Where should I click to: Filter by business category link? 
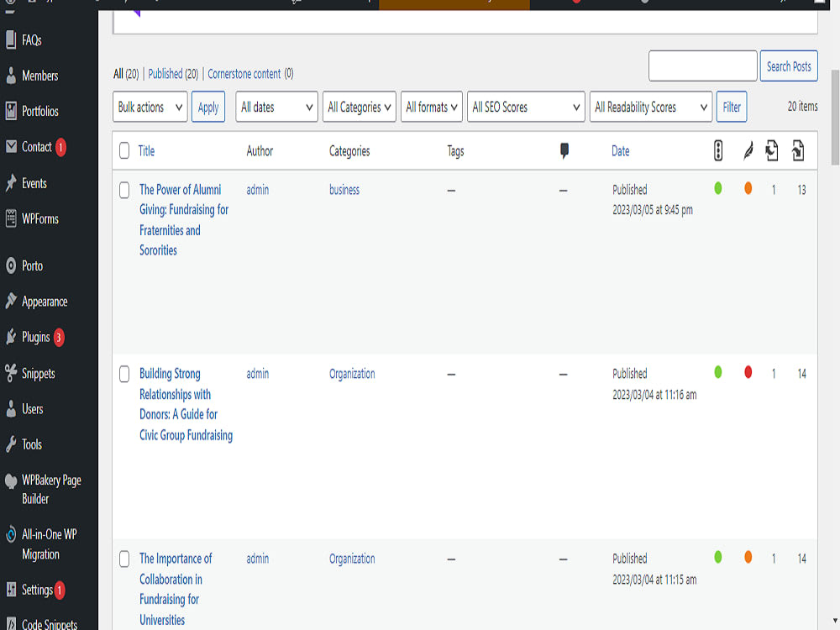pos(344,190)
